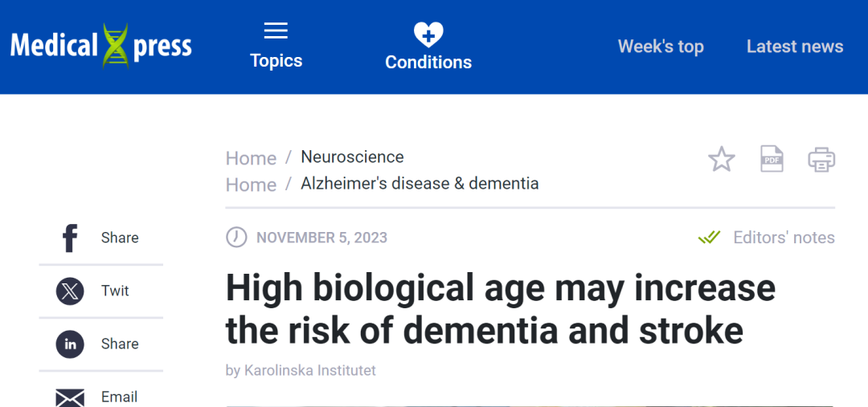Click the second Home breadcrumb
The width and height of the screenshot is (868, 407).
click(251, 185)
